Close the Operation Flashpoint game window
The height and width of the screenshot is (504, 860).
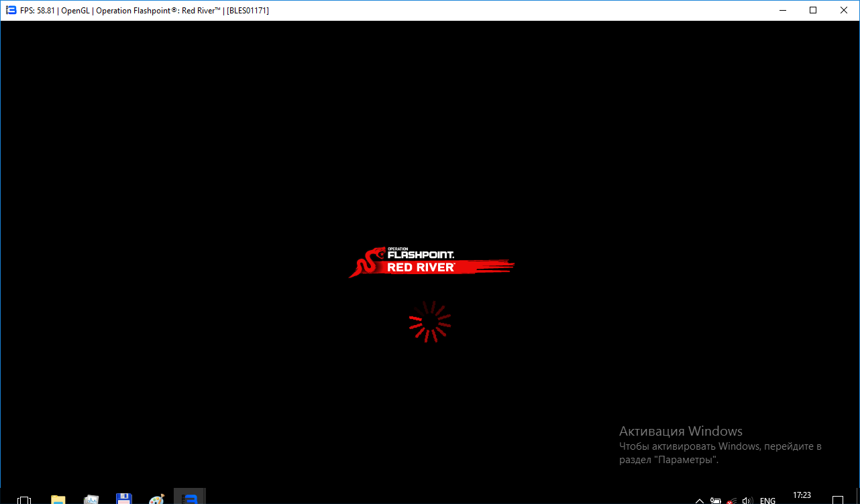coord(844,10)
